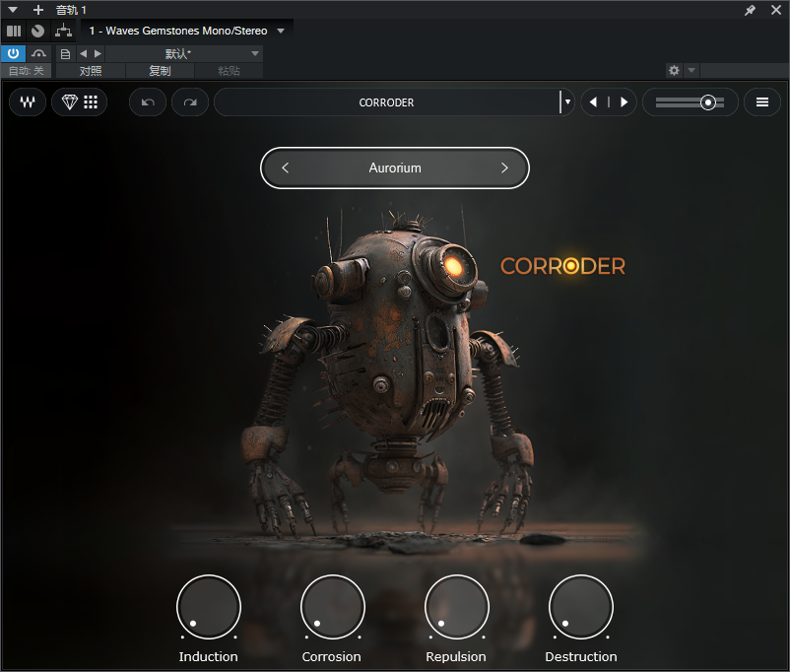The height and width of the screenshot is (672, 790).
Task: Open the routing diagram icon
Action: point(63,32)
